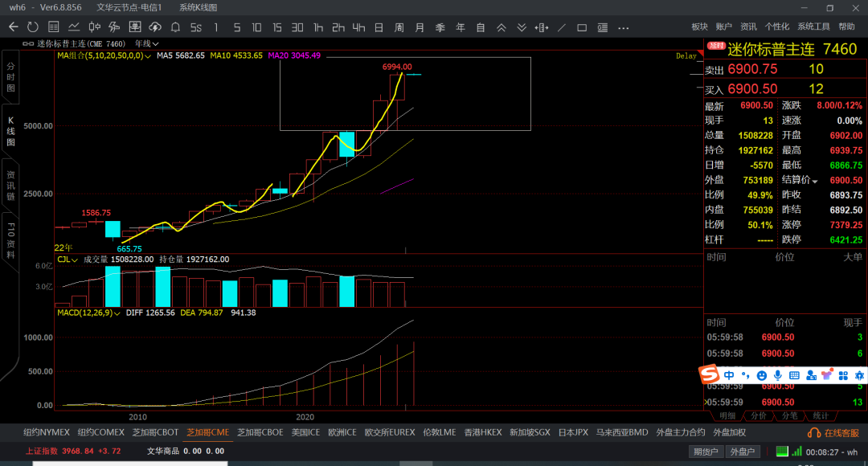Click the refresh icon in the toolbar
Screen dimensions: 868x466
click(33, 27)
